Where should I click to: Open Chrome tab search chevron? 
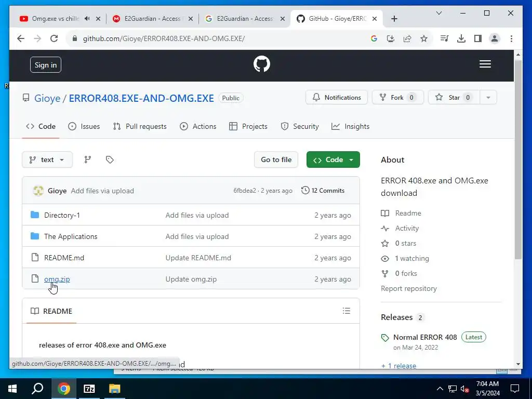pos(438,13)
